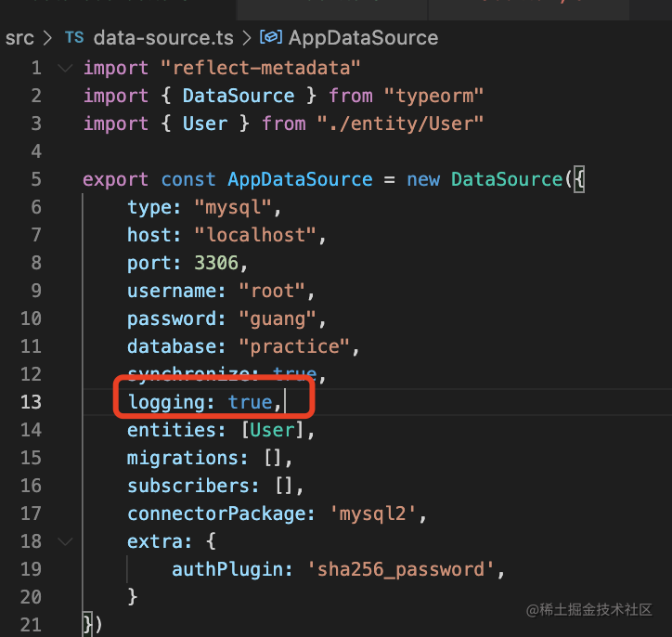
Task: Click the entities property key
Action: 172,430
